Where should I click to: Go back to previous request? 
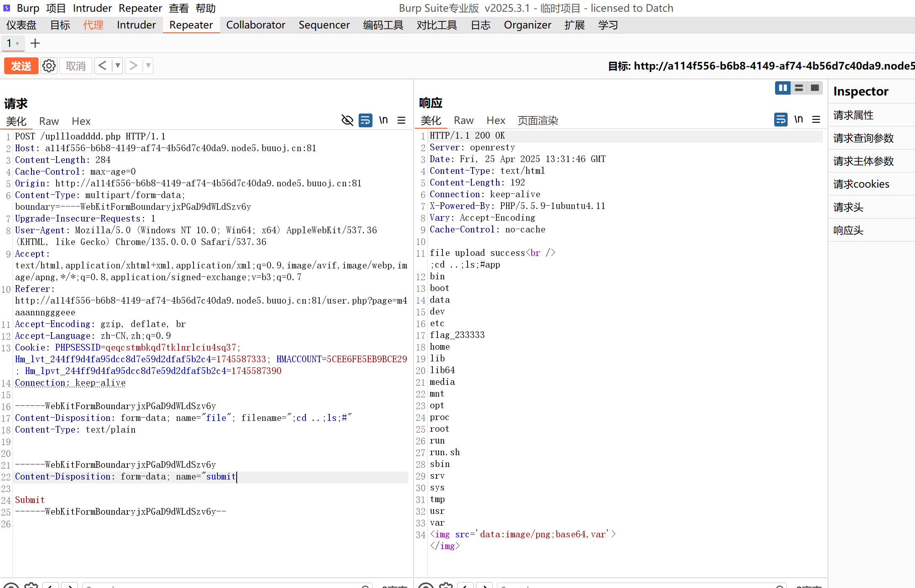[x=103, y=66]
